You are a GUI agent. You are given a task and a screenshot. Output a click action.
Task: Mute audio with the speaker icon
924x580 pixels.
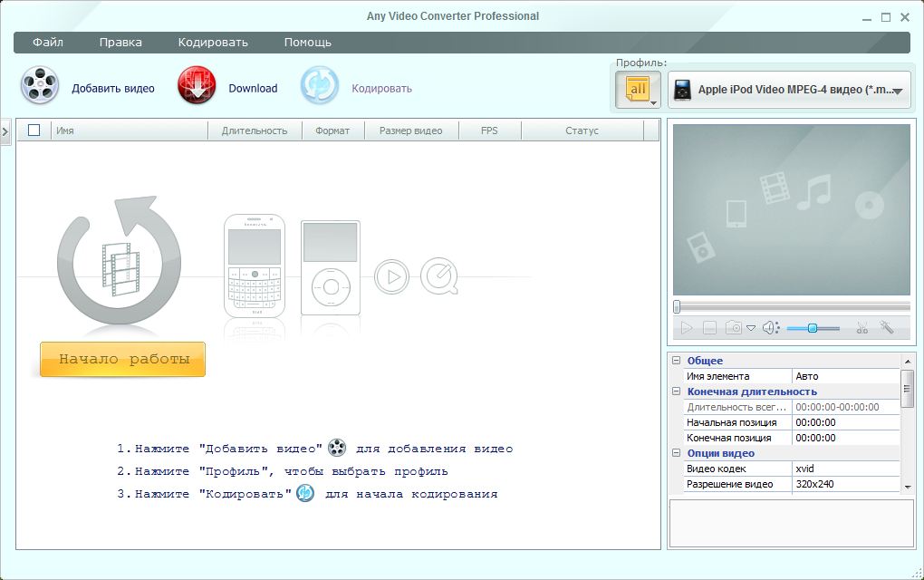point(770,328)
